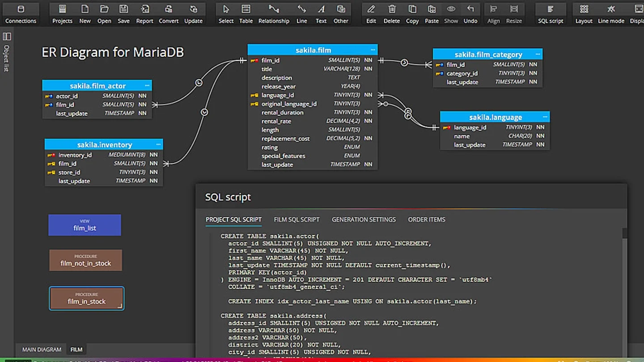This screenshot has width=644, height=362.
Task: Click the CREATE TABLE sakila.address line
Action: [x=274, y=316]
